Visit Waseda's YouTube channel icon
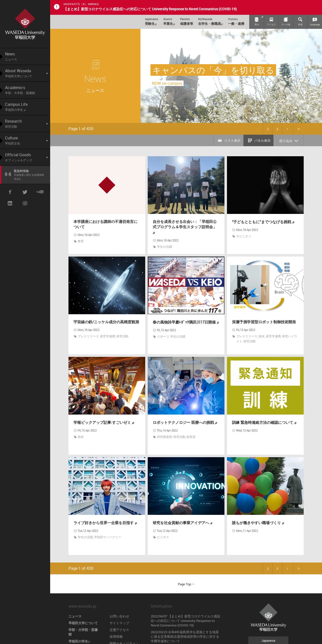Viewport: 322px width, 644px height. pyautogui.click(x=40, y=192)
